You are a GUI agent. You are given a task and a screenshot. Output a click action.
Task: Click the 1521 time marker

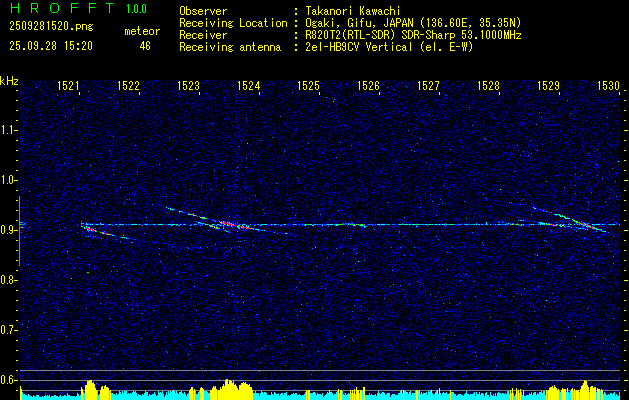pyautogui.click(x=68, y=87)
